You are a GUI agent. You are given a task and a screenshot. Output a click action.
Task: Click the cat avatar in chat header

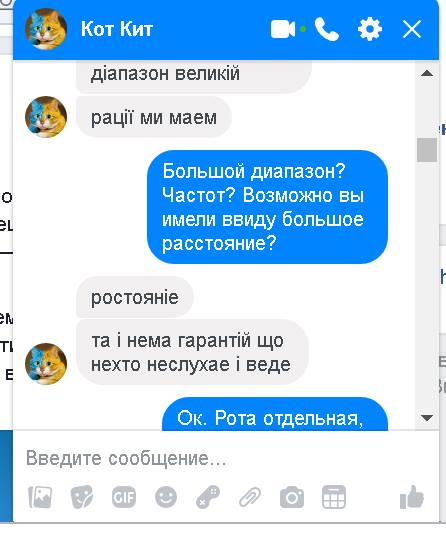(46, 29)
